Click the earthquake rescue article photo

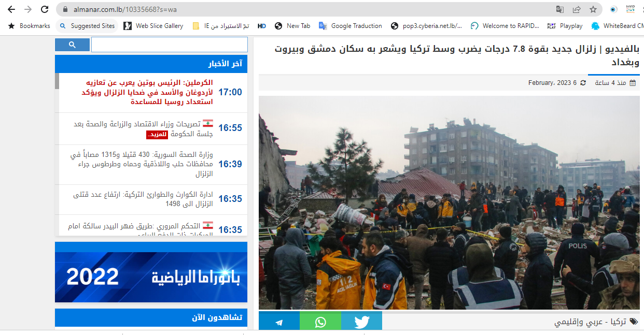(x=449, y=202)
